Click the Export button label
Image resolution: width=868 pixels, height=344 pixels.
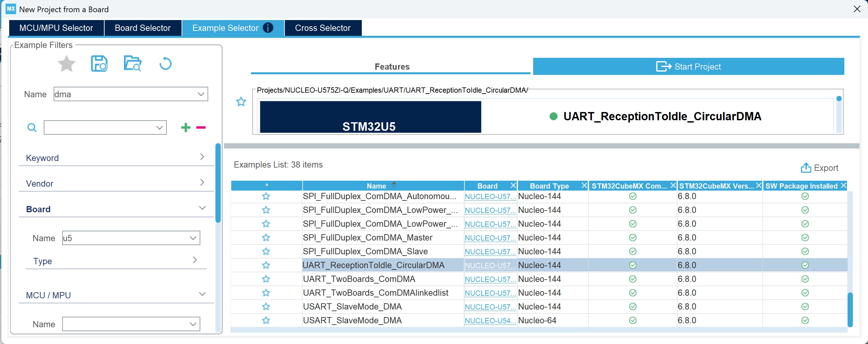[x=826, y=168]
